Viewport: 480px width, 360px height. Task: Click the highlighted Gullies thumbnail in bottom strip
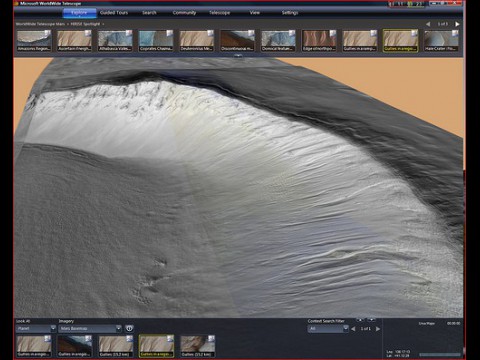[x=156, y=346]
